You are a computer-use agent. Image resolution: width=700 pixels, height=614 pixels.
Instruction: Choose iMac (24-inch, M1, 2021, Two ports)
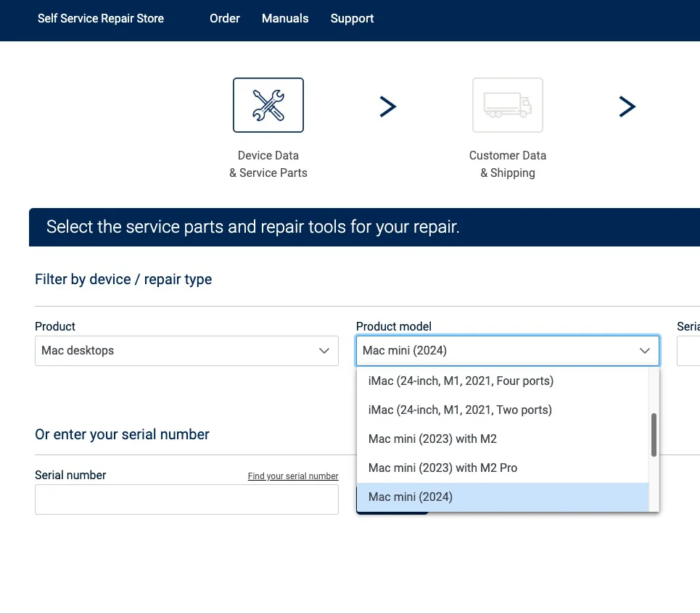[x=503, y=410]
